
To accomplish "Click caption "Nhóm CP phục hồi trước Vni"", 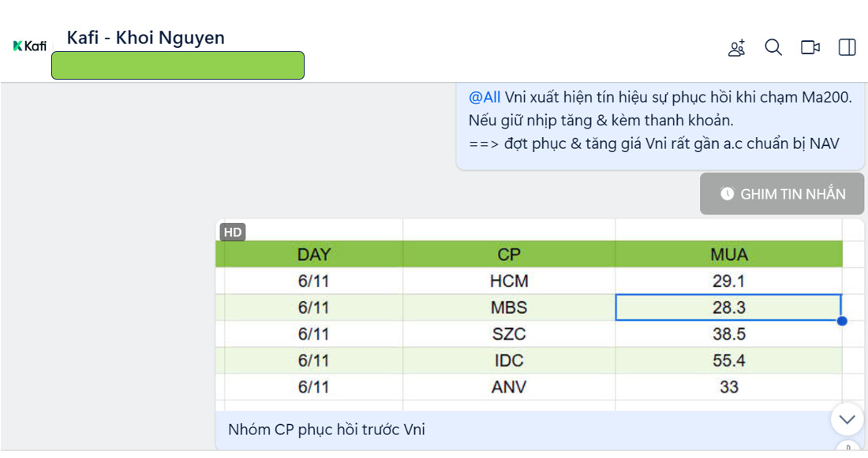I will (327, 430).
